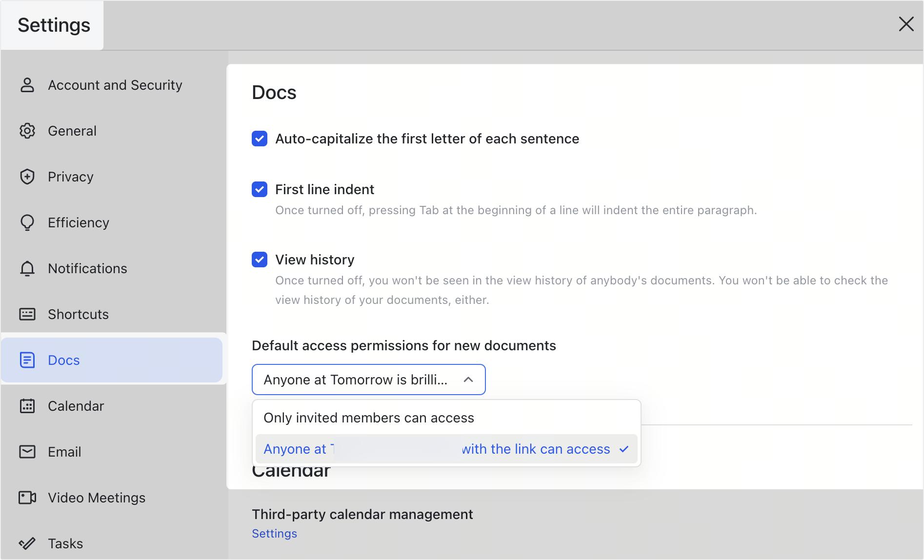Image resolution: width=924 pixels, height=560 pixels.
Task: Disable auto-capitalize first letter of each sentence
Action: [x=259, y=139]
